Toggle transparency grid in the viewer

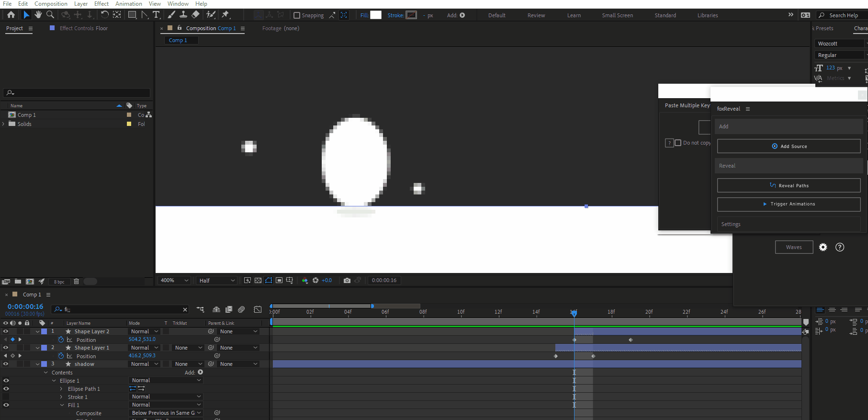258,281
